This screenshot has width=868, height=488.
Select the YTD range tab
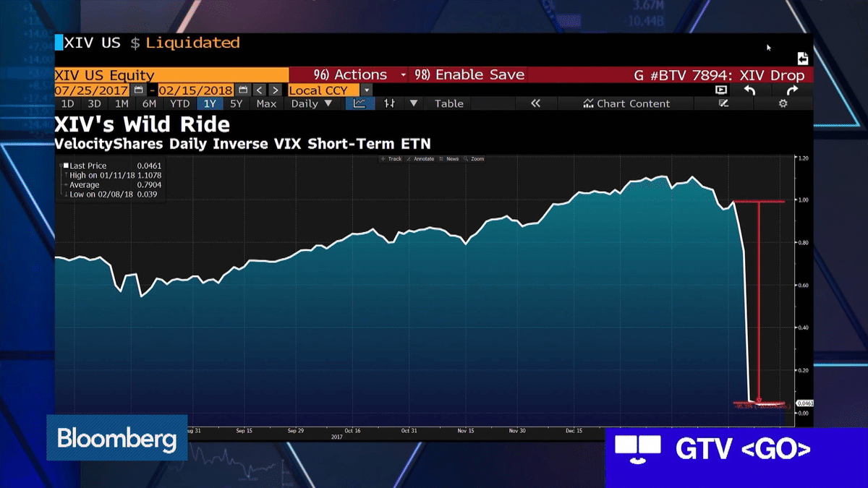[179, 103]
